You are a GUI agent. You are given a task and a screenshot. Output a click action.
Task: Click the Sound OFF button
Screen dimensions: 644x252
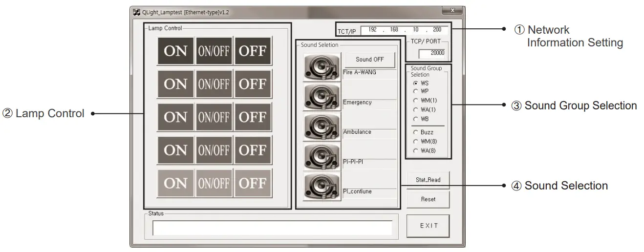coord(370,60)
